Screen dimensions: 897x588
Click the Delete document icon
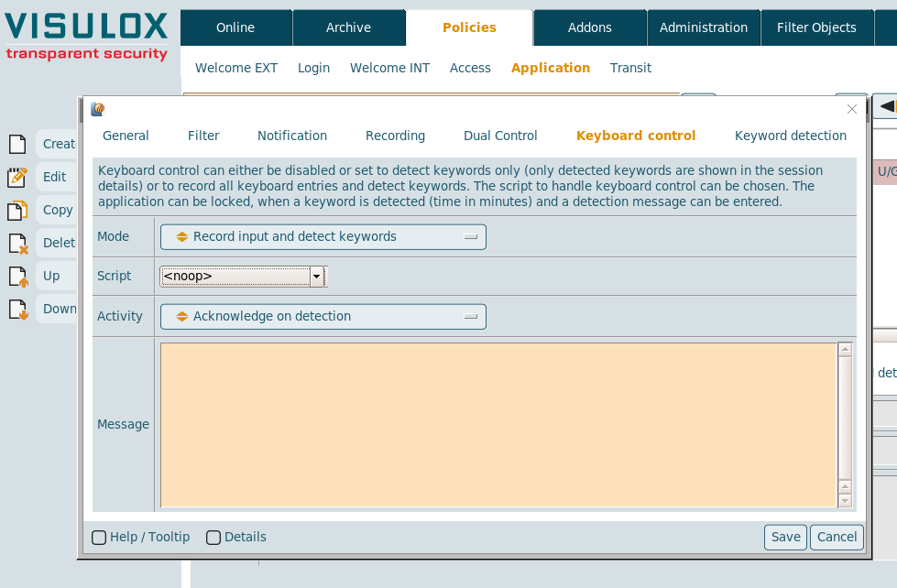(17, 244)
